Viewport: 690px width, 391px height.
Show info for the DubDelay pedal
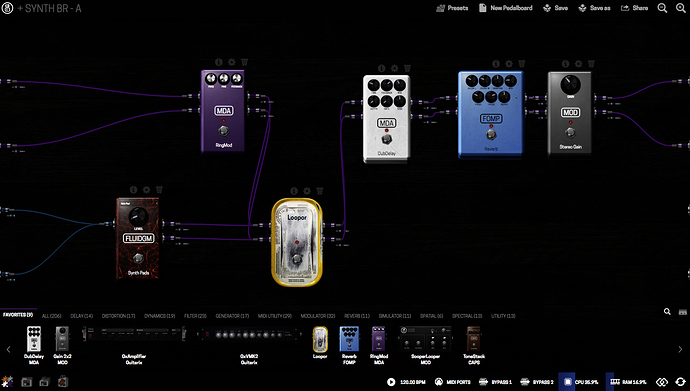pos(382,68)
